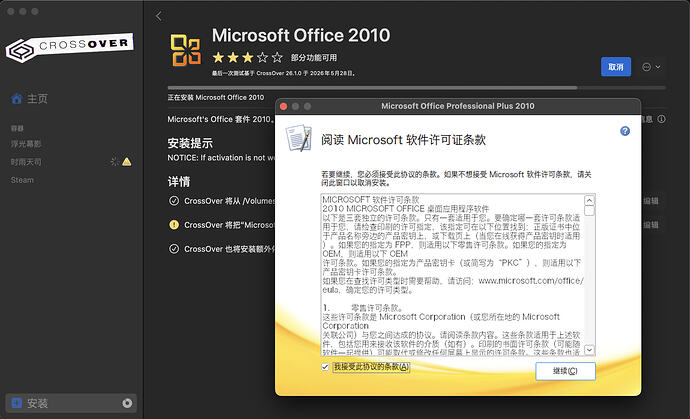Image resolution: width=690 pixels, height=419 pixels.
Task: Click checkmark icon beside 'CrossOver 将从 /Volumes'
Action: point(174,201)
